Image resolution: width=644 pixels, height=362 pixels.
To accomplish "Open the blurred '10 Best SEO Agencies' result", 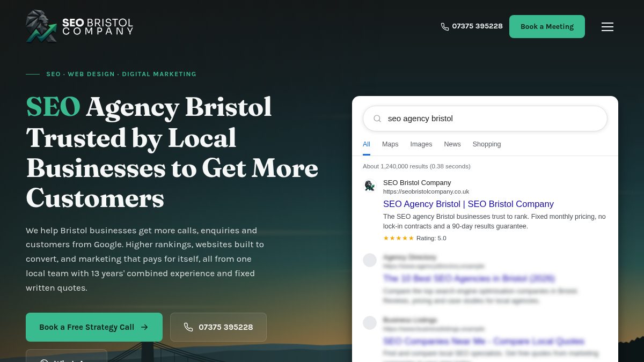I will click(469, 278).
